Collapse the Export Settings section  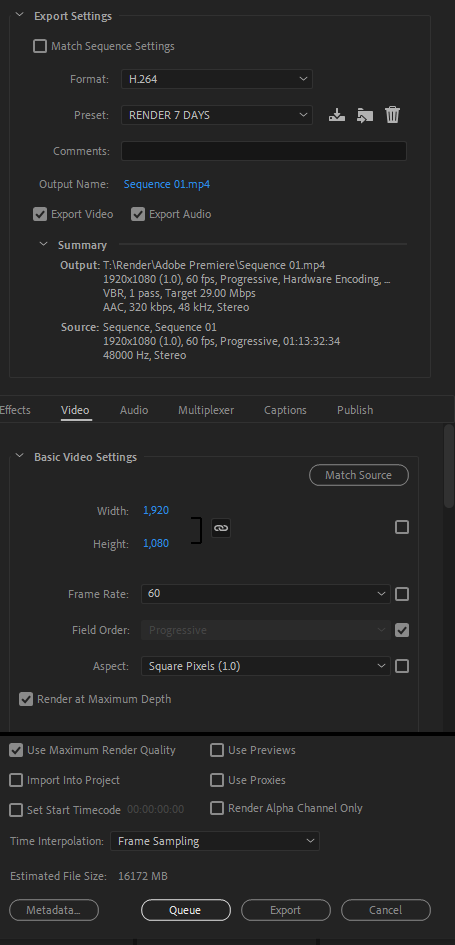pyautogui.click(x=19, y=16)
